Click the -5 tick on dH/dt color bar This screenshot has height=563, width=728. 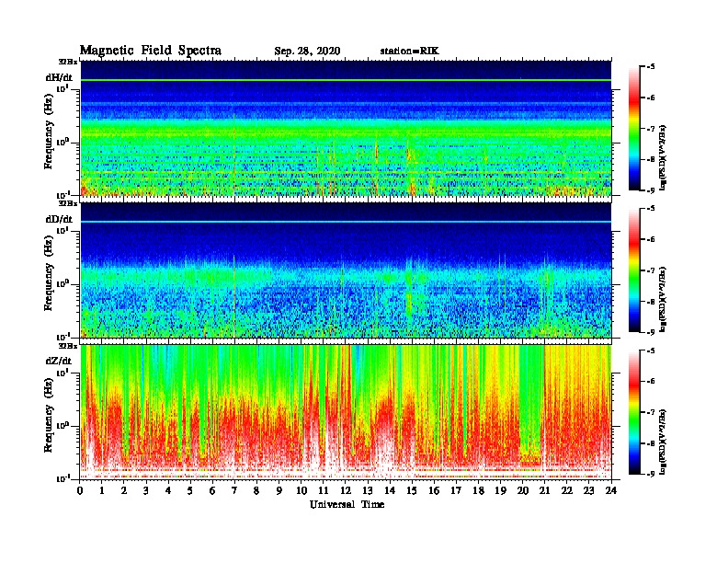[x=651, y=67]
